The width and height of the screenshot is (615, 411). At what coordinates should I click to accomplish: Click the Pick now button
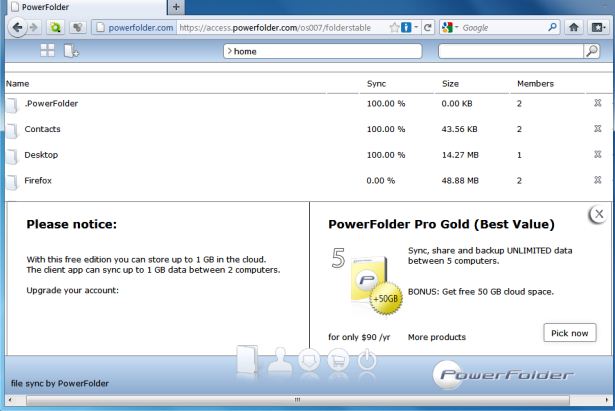(x=570, y=333)
